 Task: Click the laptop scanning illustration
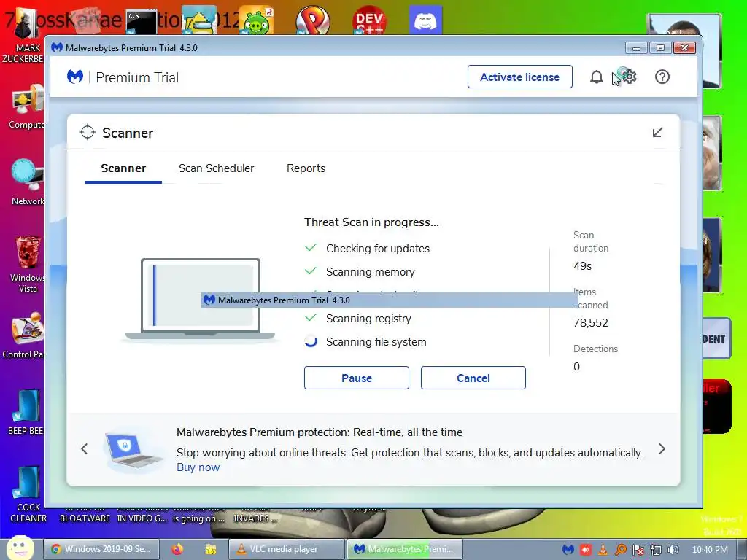coord(200,299)
